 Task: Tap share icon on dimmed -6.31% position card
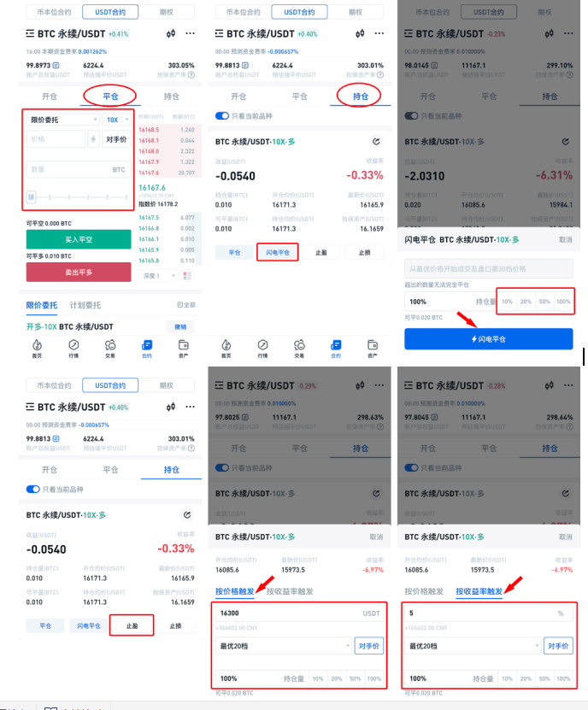point(565,142)
